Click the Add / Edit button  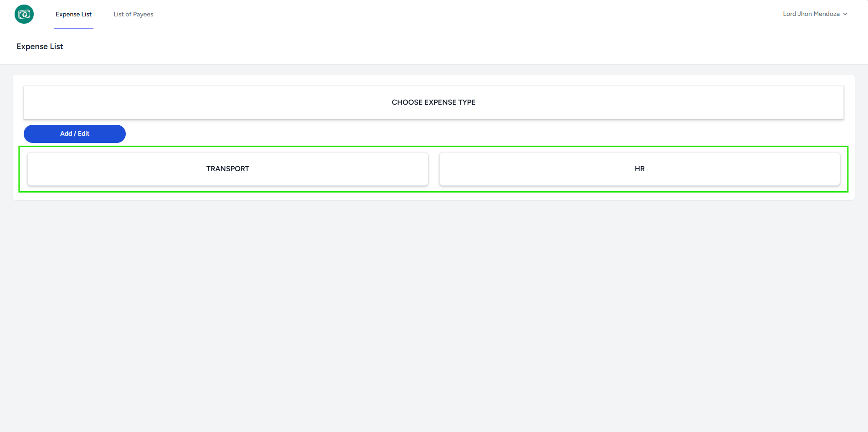(x=75, y=133)
